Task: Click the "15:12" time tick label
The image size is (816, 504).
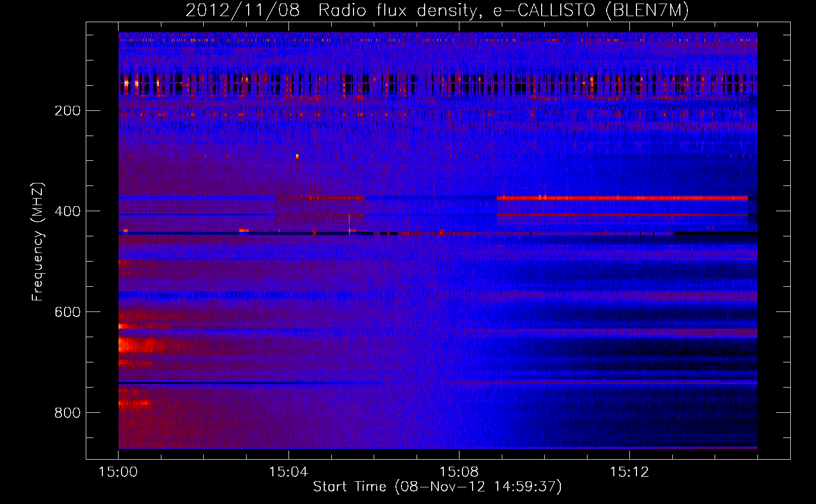Action: pyautogui.click(x=629, y=472)
